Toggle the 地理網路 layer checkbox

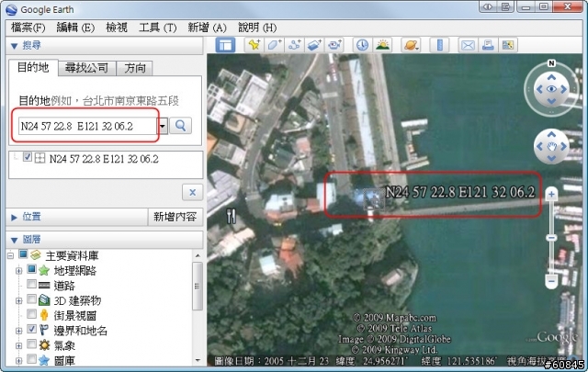coord(31,269)
